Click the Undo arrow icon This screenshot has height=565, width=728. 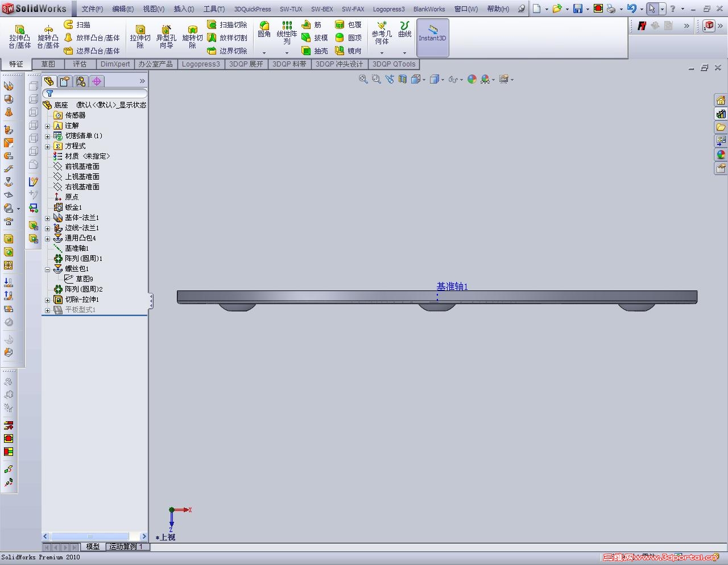[631, 9]
